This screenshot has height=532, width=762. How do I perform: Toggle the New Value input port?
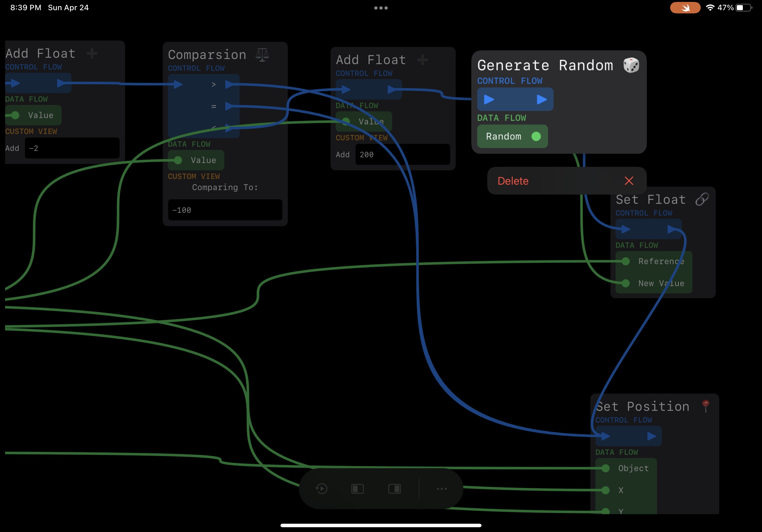(x=626, y=283)
